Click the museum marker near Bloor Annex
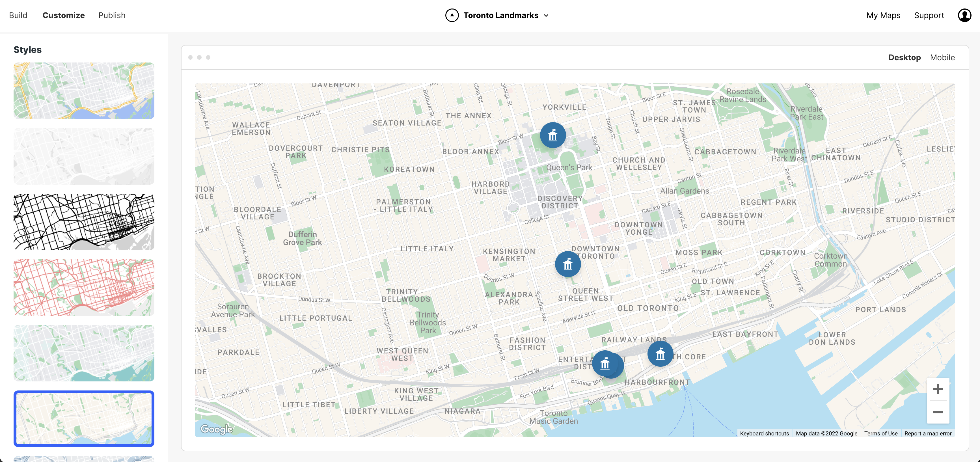Image resolution: width=980 pixels, height=462 pixels. point(552,135)
